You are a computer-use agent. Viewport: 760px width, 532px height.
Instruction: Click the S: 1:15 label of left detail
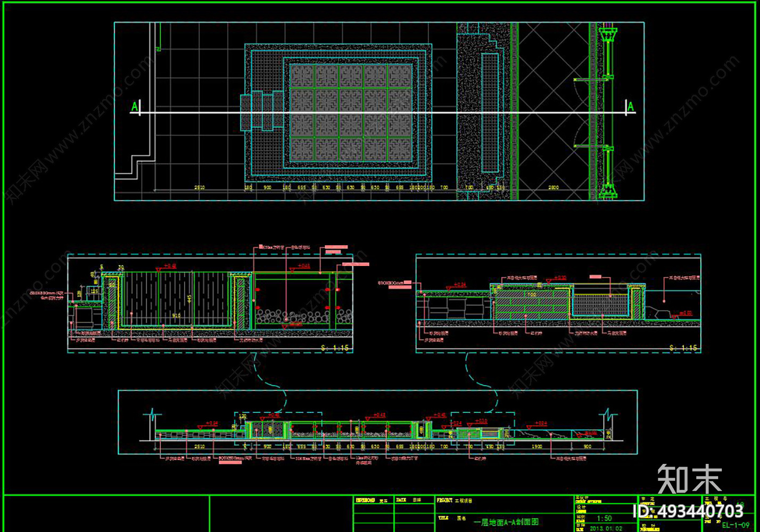click(x=335, y=348)
